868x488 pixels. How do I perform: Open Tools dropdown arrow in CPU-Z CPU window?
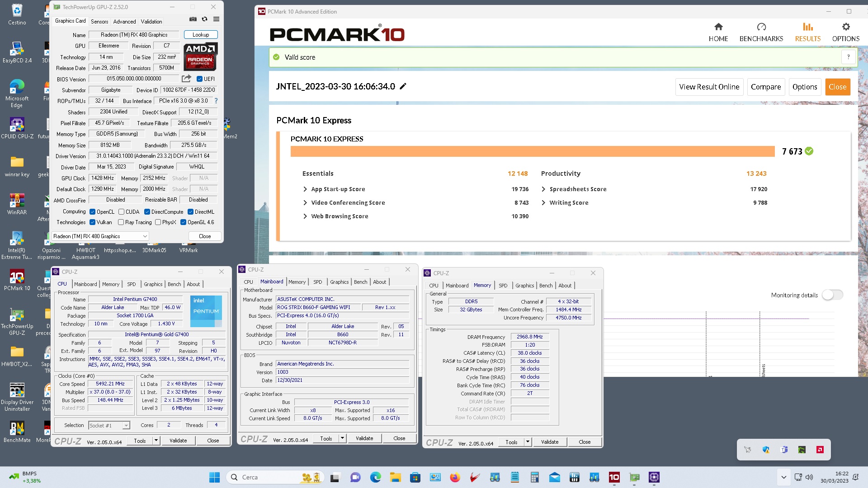[x=156, y=440]
